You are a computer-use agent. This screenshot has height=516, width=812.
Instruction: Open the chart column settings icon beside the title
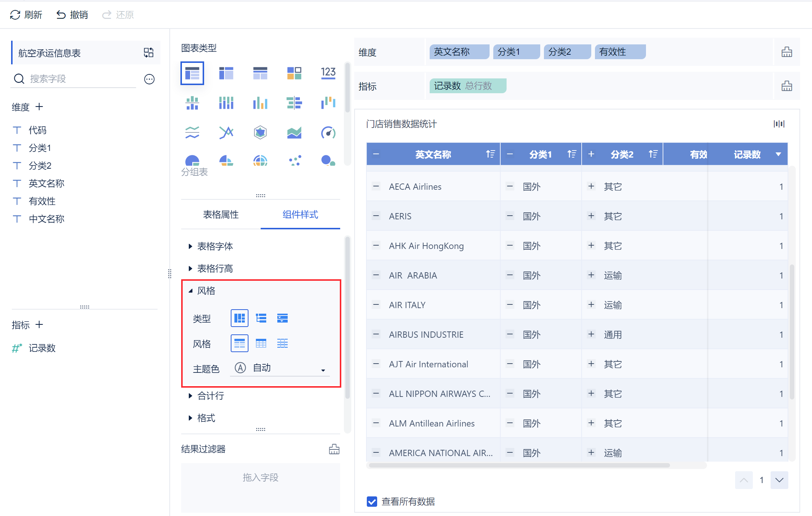click(x=779, y=124)
